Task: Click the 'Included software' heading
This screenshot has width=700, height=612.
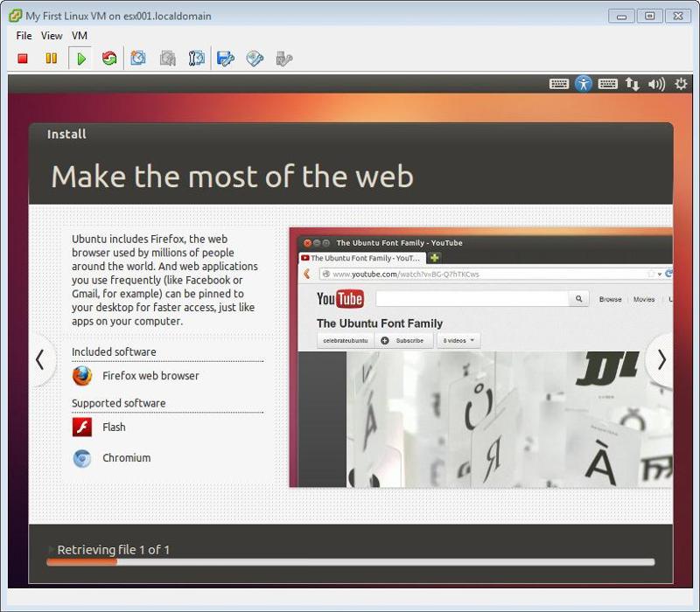Action: 114,352
